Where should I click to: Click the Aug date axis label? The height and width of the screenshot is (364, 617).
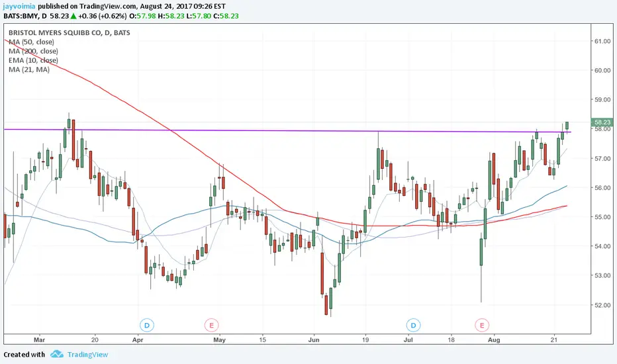[494, 340]
